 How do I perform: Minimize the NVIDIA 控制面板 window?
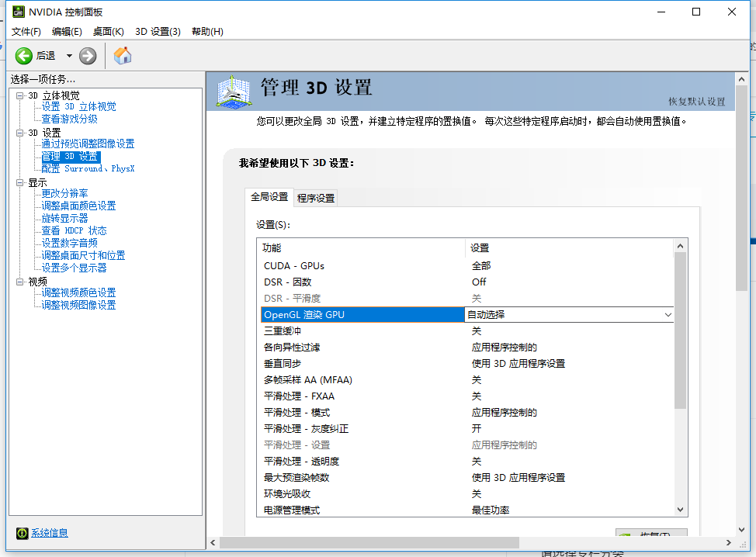pos(661,12)
